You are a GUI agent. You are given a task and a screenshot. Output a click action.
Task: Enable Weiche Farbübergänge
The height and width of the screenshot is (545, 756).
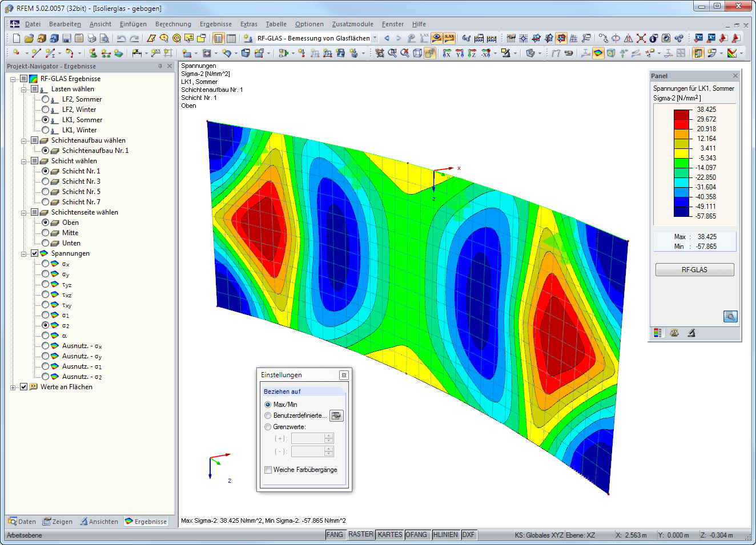(x=268, y=470)
